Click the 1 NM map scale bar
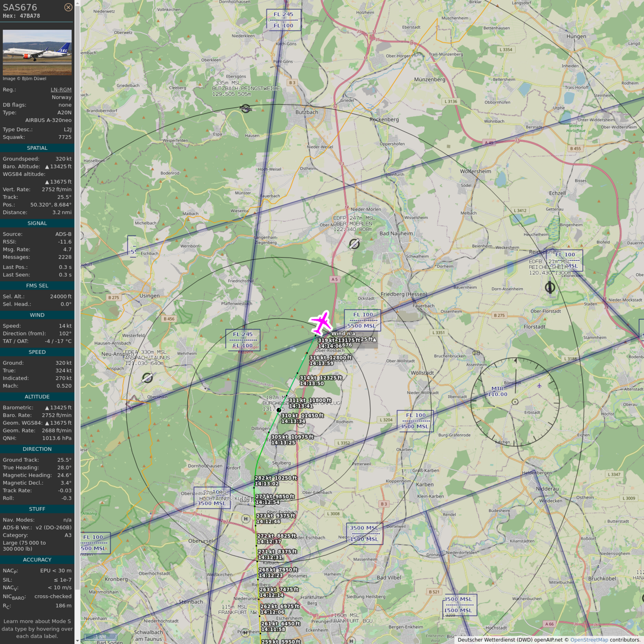This screenshot has width=644, height=644. pyautogui.click(x=101, y=636)
